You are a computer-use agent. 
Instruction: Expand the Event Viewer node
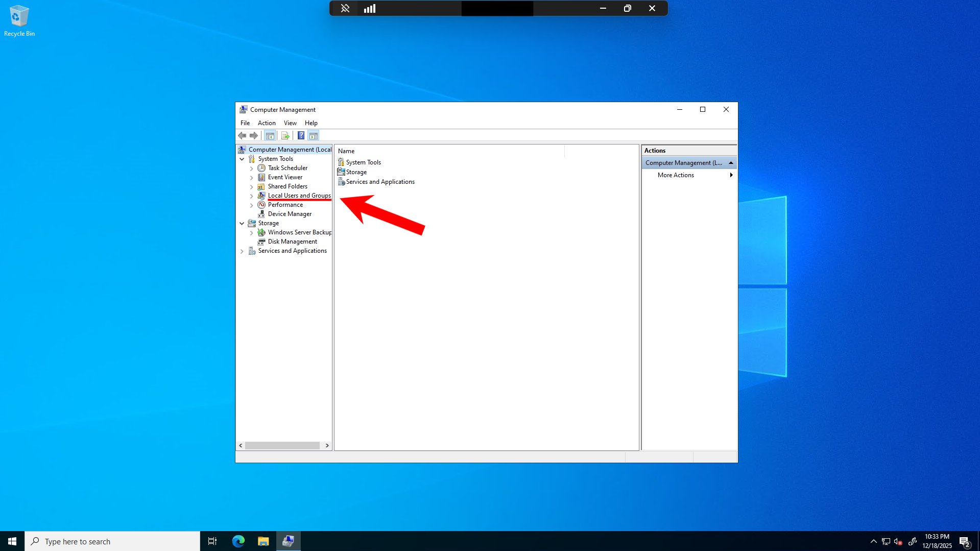tap(251, 178)
